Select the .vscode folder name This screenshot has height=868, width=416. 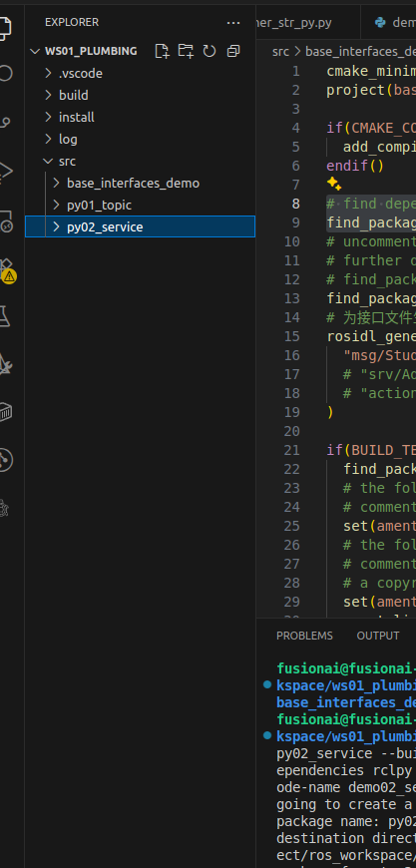(x=81, y=73)
